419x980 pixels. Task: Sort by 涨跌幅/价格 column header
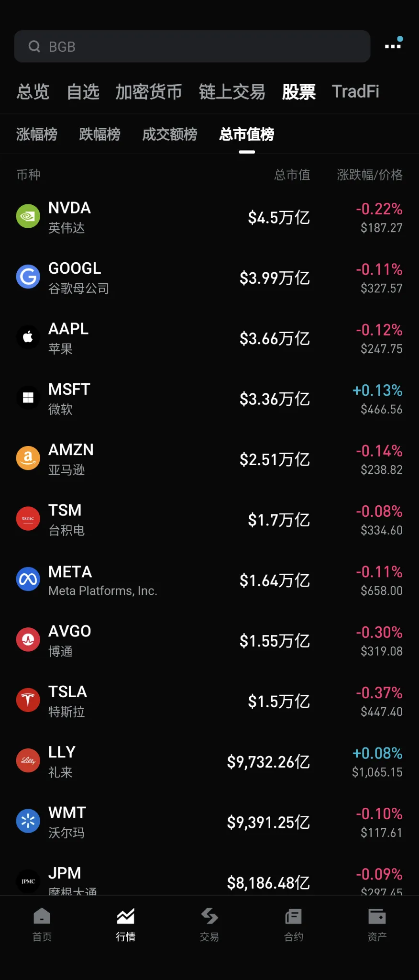(x=369, y=175)
